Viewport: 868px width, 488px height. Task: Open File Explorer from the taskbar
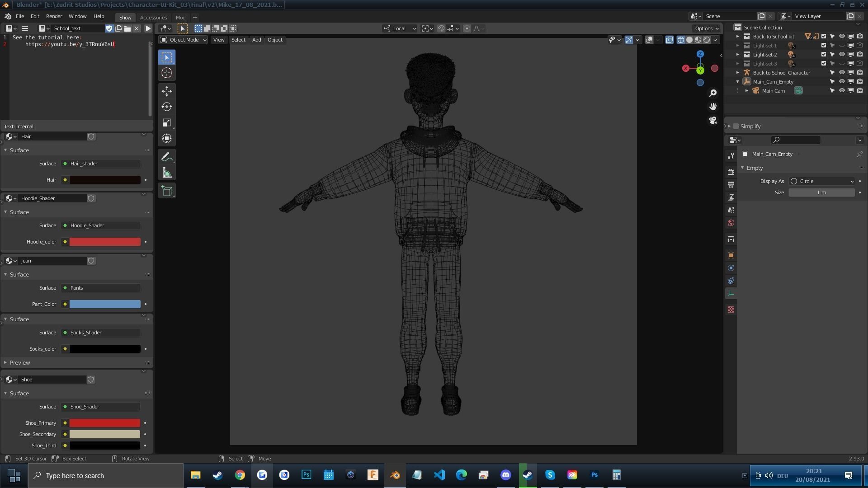pyautogui.click(x=195, y=475)
